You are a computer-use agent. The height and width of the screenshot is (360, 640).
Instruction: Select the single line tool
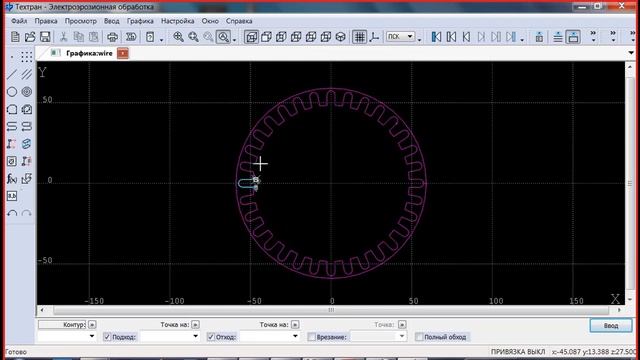(x=12, y=74)
